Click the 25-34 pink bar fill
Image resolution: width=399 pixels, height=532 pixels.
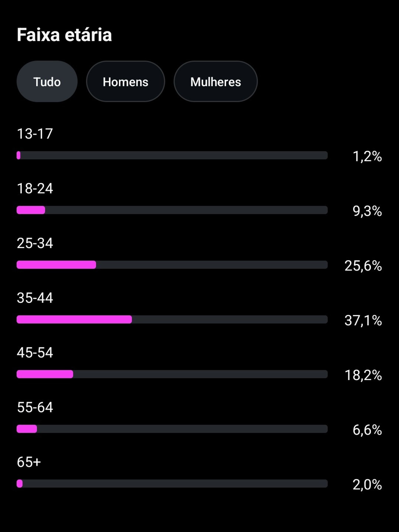[x=56, y=265]
